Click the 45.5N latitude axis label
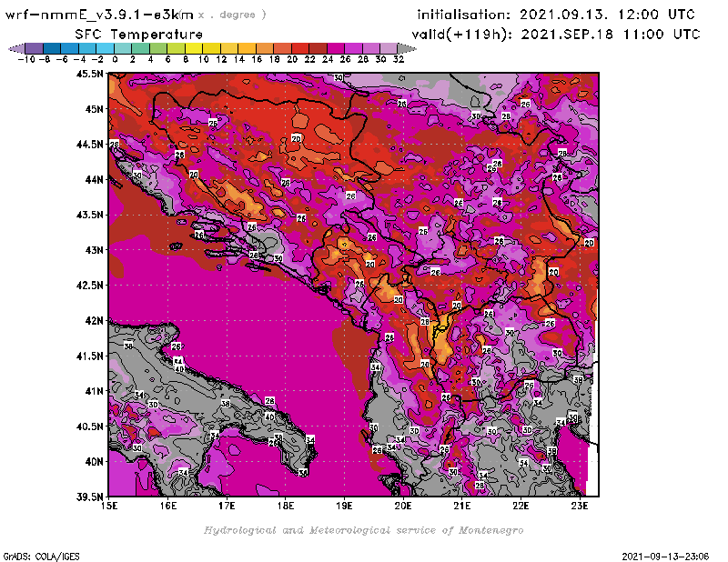Viewport: 728px width, 562px height. tap(90, 74)
